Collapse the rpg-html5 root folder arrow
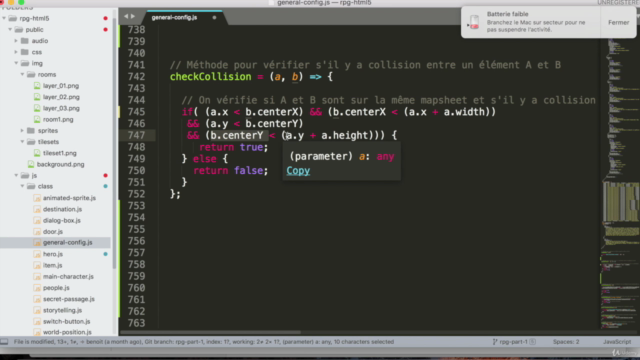Image resolution: width=640 pixels, height=360 pixels. [x=4, y=18]
